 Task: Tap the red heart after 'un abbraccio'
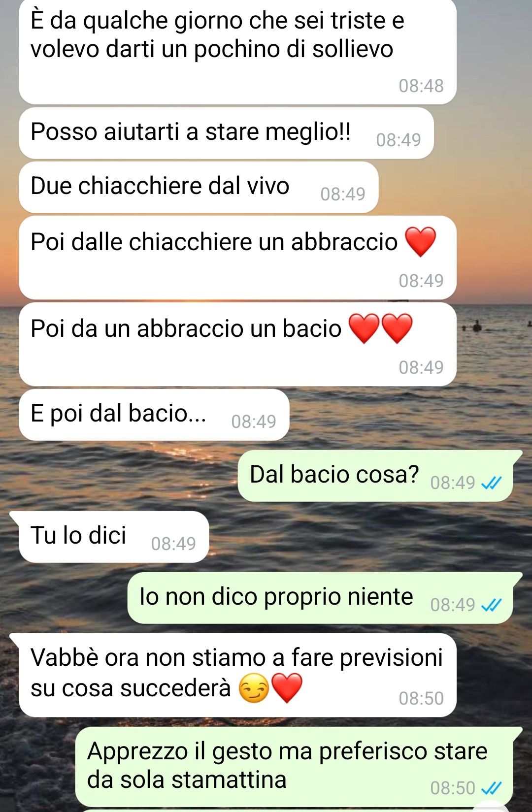(x=420, y=242)
